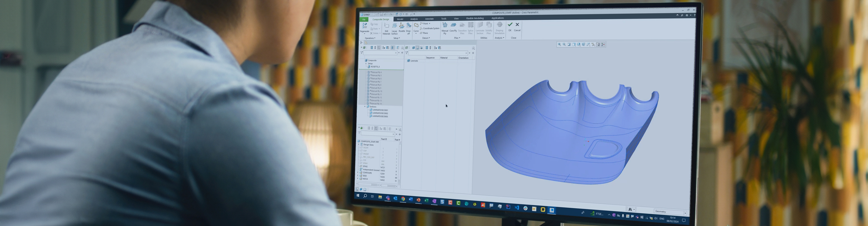
Task: Open the File menu
Action: [x=364, y=19]
